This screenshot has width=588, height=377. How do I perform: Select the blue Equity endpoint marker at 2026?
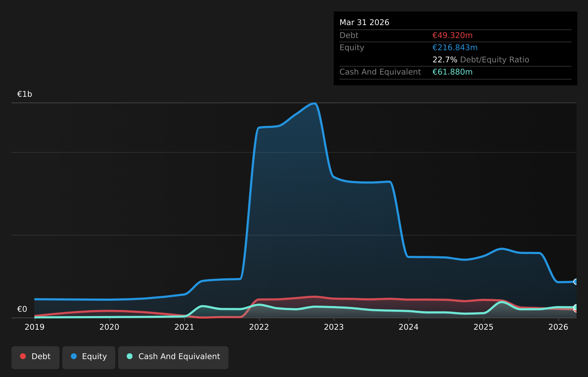click(575, 282)
